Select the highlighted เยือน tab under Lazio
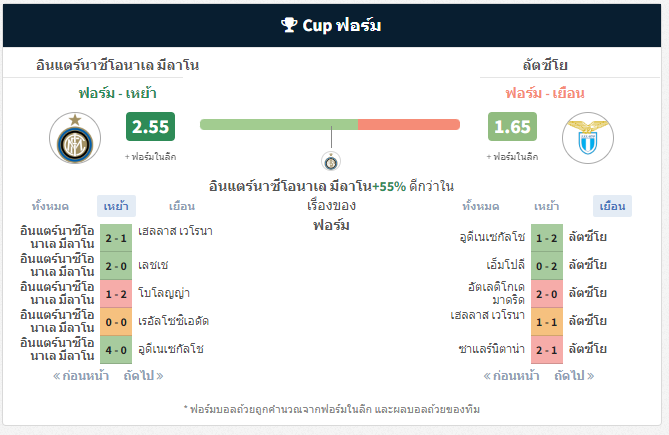The image size is (669, 435). 613,206
